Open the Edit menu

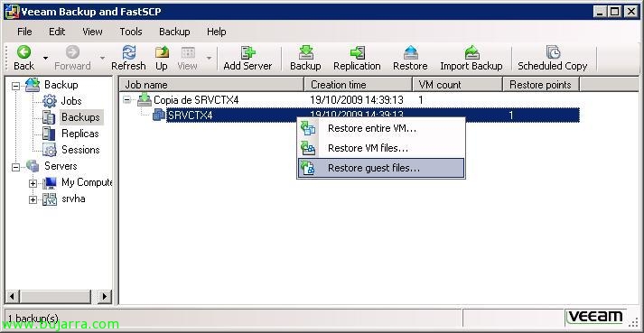(x=57, y=32)
